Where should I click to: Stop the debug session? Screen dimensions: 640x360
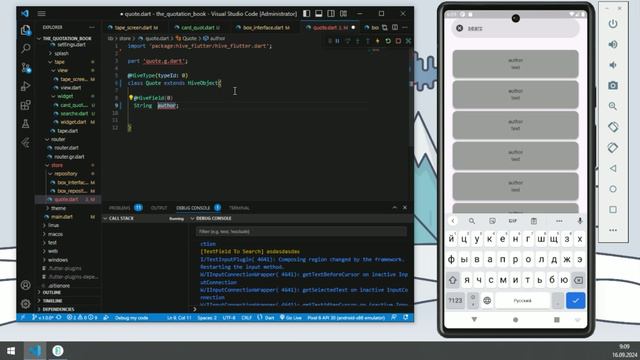398,41
